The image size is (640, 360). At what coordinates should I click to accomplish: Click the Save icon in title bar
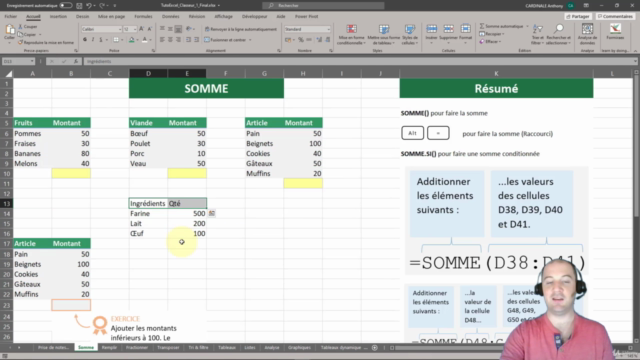[x=79, y=5]
